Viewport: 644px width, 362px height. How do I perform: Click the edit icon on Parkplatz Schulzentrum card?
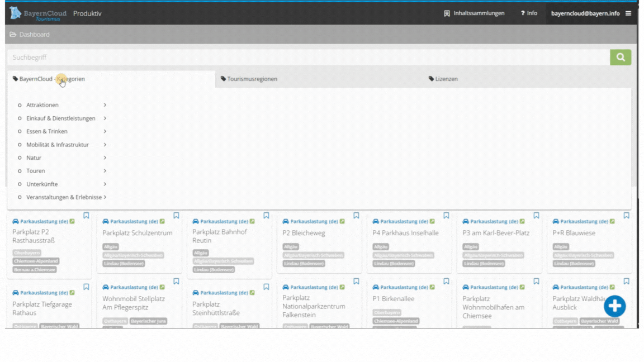click(x=162, y=221)
